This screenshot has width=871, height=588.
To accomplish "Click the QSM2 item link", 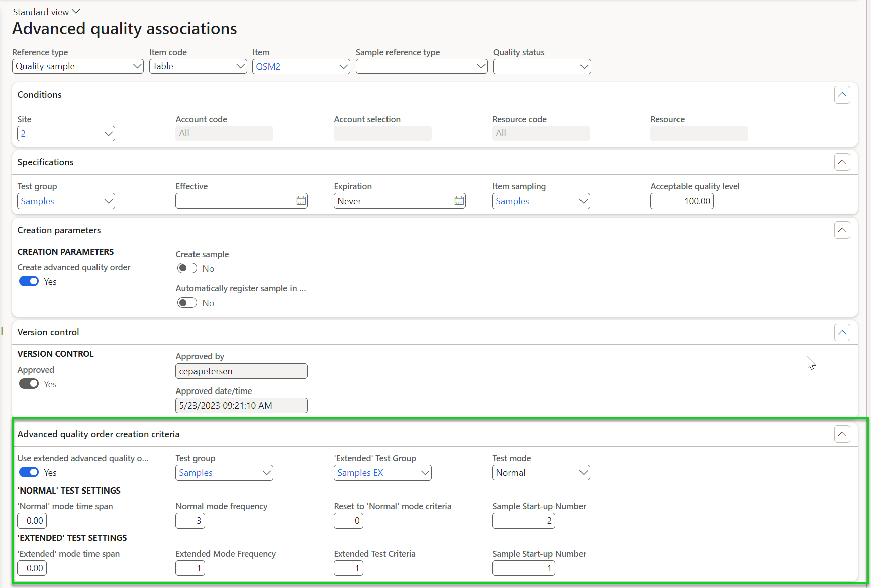I will coord(268,66).
